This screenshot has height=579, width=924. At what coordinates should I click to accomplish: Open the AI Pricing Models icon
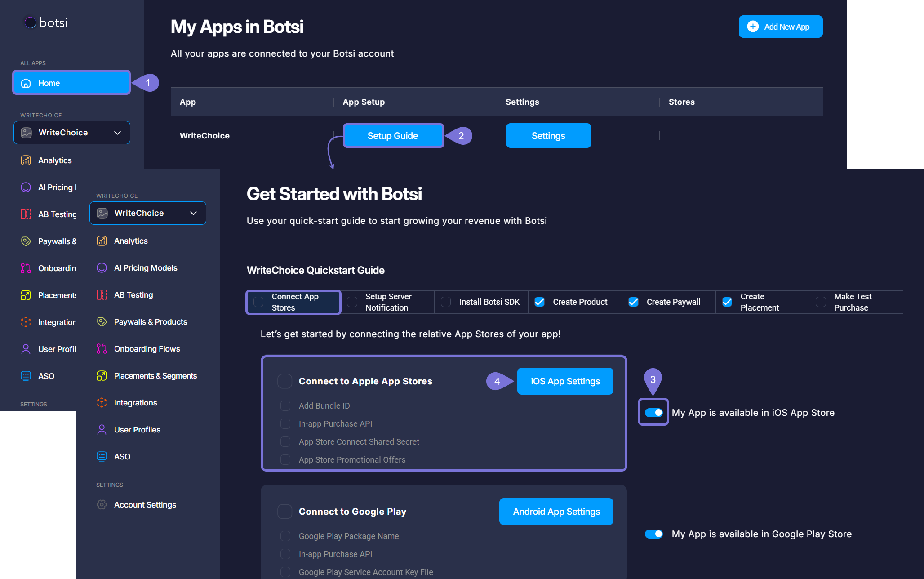pos(102,268)
